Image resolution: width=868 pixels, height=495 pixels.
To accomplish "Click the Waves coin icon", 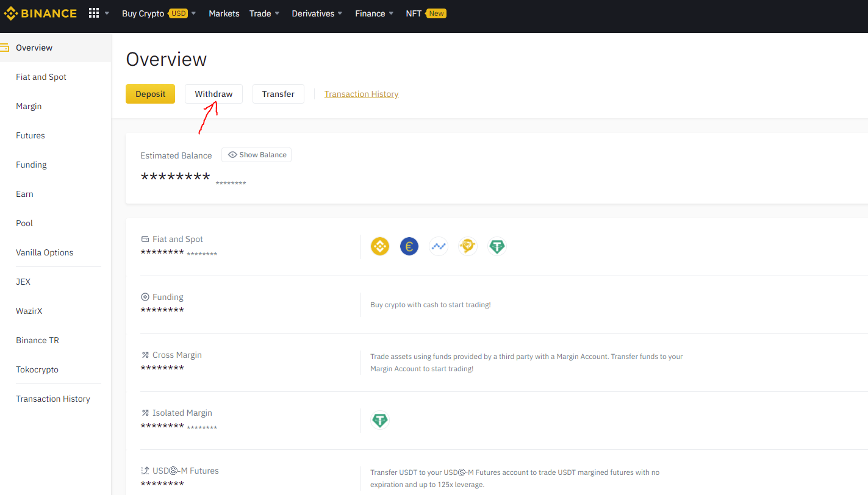I will click(x=439, y=246).
